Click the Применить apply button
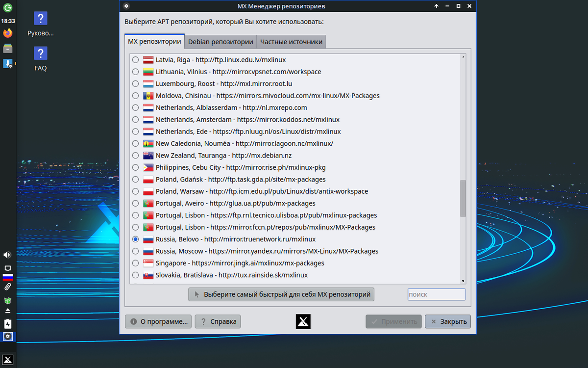 [393, 322]
